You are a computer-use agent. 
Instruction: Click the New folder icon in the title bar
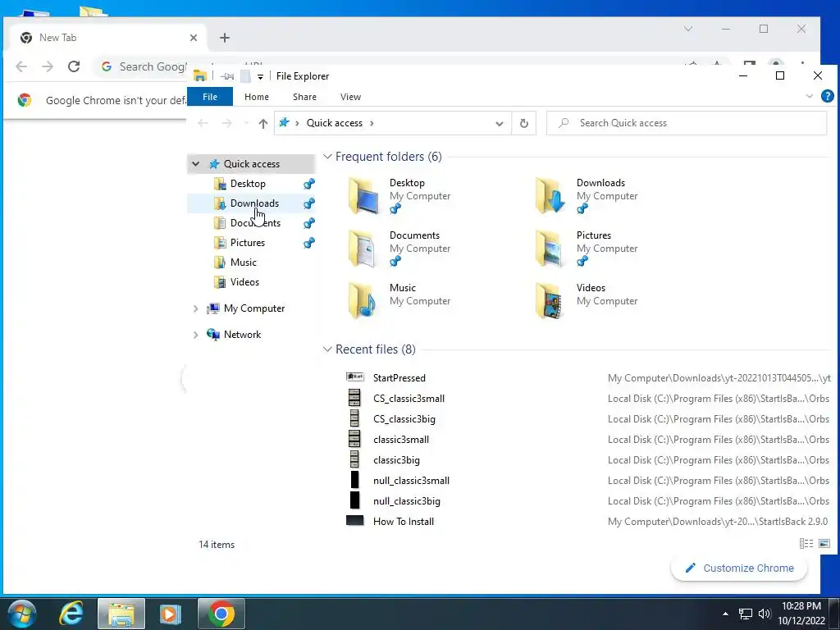tap(245, 76)
